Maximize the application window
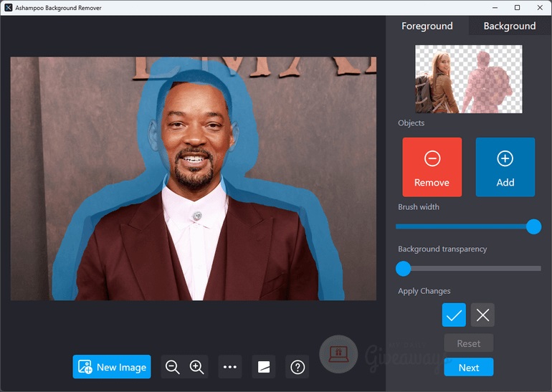Screen dimensions: 552x392 [x=517, y=7]
